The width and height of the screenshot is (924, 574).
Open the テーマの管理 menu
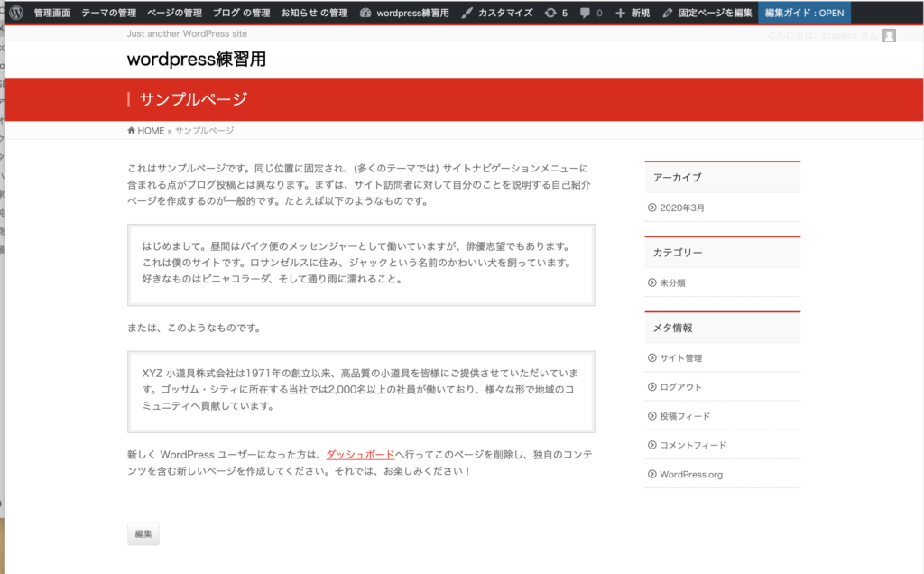(108, 13)
